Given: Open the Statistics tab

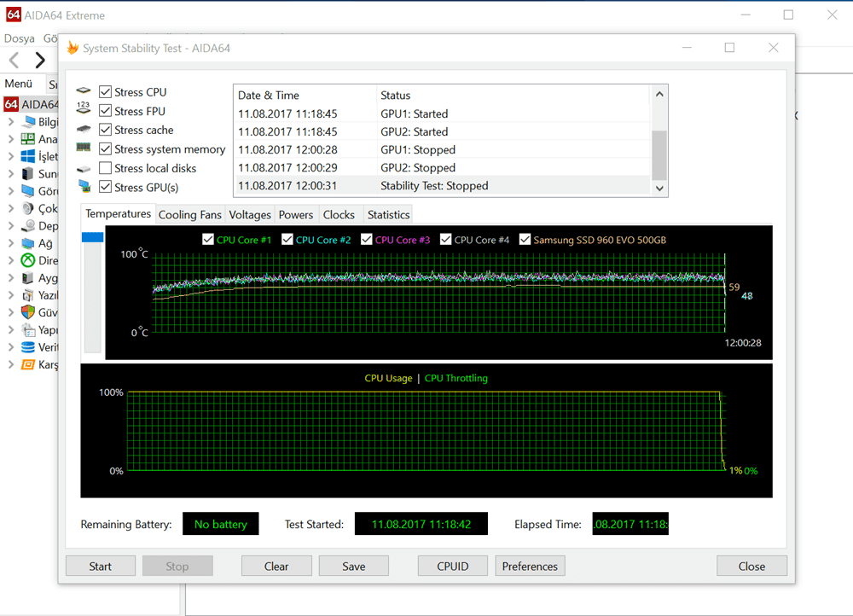Looking at the screenshot, I should (388, 215).
